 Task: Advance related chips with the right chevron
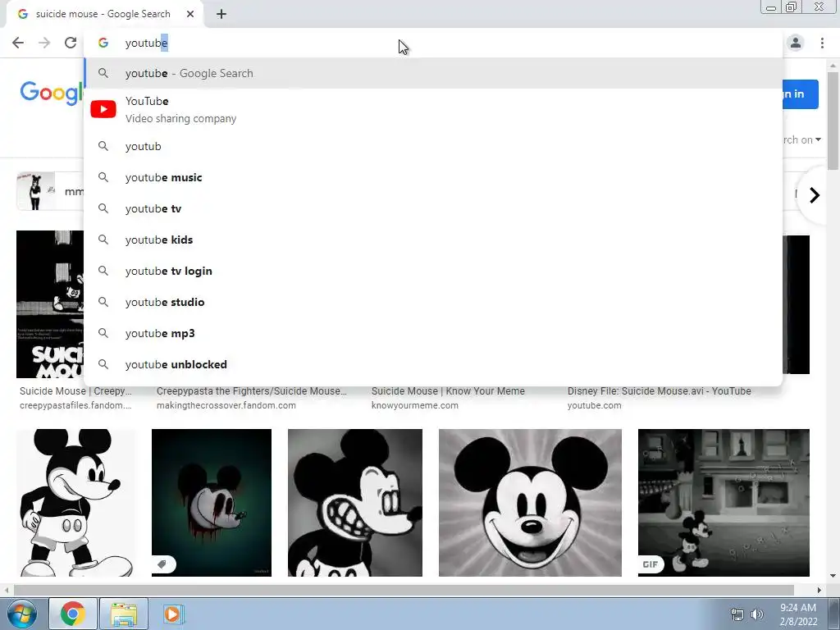pyautogui.click(x=815, y=195)
